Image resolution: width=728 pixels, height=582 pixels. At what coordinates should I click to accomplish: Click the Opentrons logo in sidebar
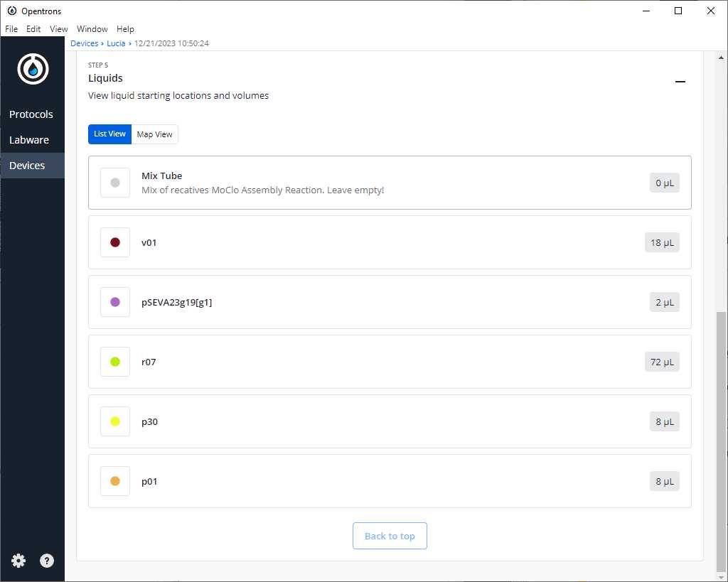pyautogui.click(x=33, y=69)
